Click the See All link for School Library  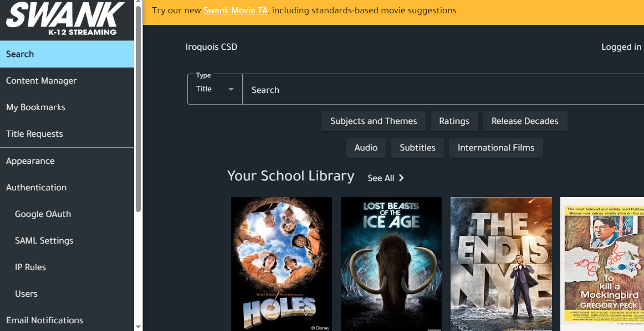point(385,178)
